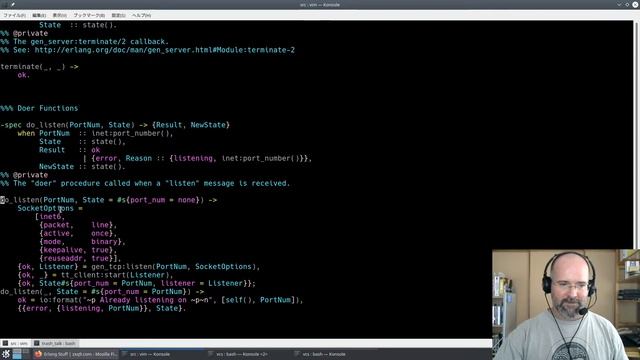Viewport: 640px width, 360px height.
Task: Open the KDE application launcher
Action: point(6,354)
